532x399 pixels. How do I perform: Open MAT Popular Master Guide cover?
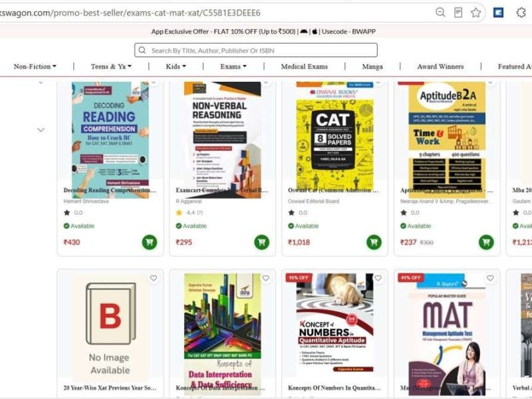tap(447, 334)
